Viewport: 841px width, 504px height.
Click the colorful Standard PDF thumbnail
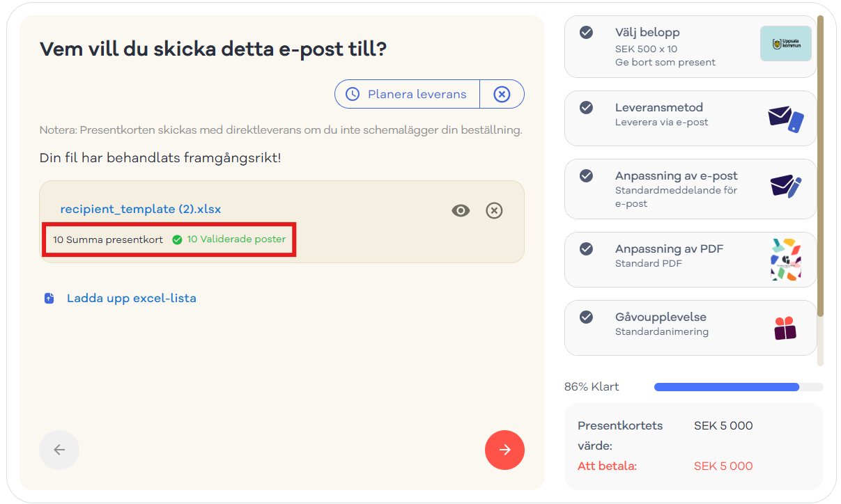[x=786, y=260]
